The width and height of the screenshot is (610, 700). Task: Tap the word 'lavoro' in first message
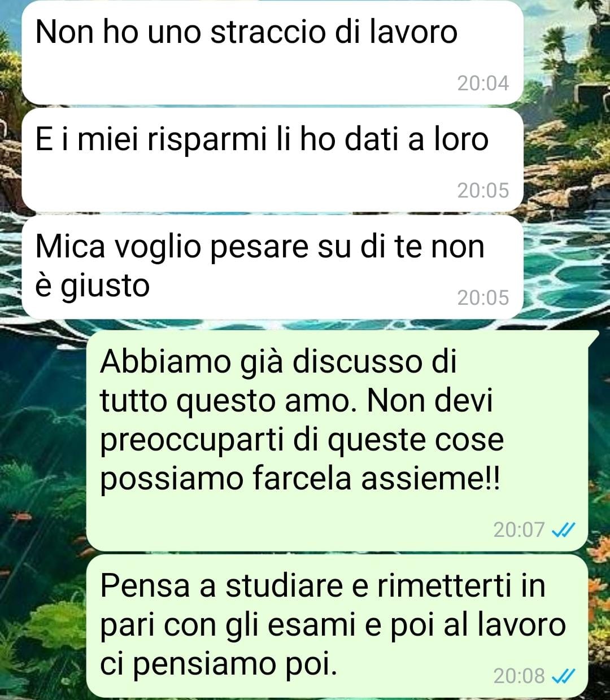[413, 32]
